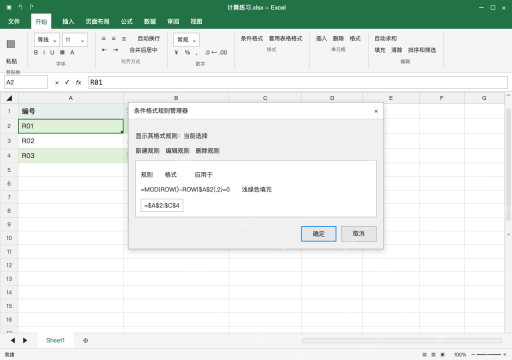The image size is (512, 360).
Task: Switch to the 插入 ribbon tab
Action: coord(68,21)
